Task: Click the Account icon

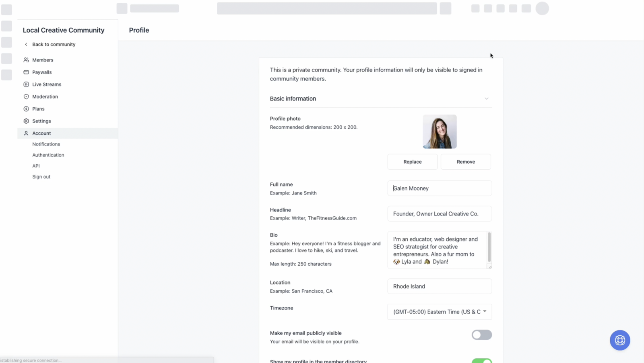Action: tap(25, 133)
